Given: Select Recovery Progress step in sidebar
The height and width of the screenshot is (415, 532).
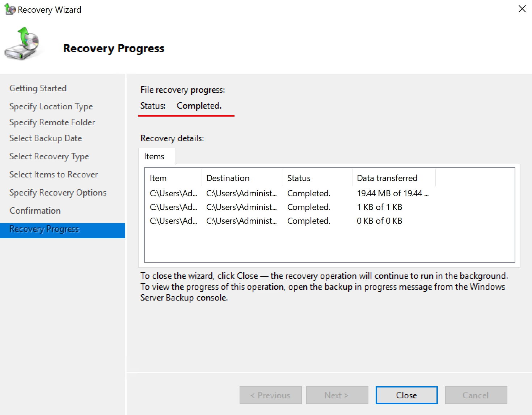Looking at the screenshot, I should 45,229.
